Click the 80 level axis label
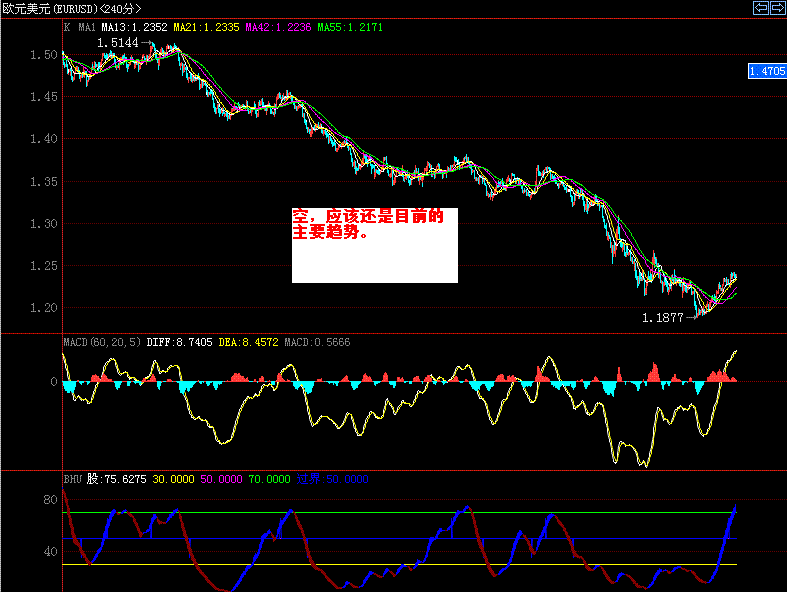The height and width of the screenshot is (598, 789). coord(50,500)
